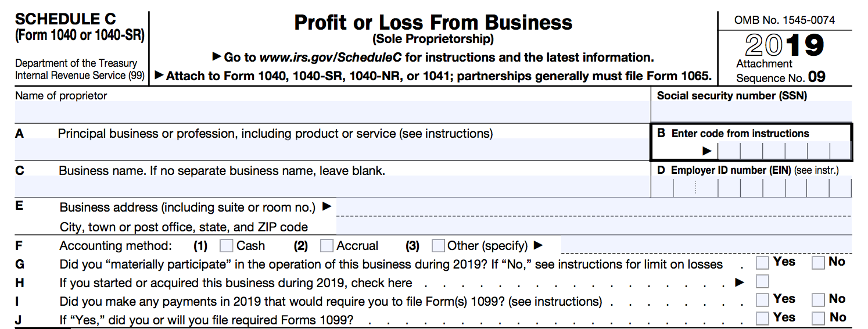The height and width of the screenshot is (329, 868).
Task: Mark No for payments requiring Form 1099
Action: point(819,300)
